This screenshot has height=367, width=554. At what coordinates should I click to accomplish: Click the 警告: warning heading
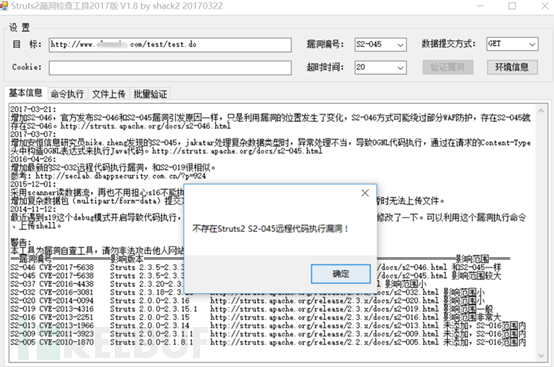click(21, 242)
